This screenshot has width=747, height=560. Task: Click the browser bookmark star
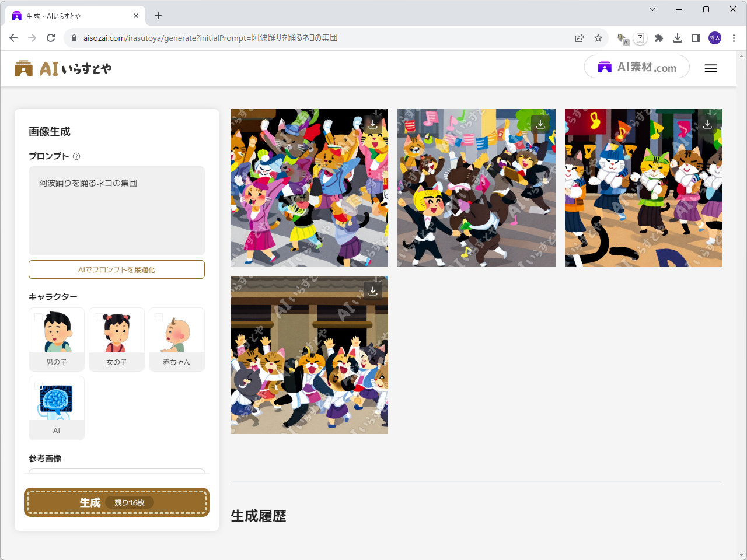click(x=598, y=37)
